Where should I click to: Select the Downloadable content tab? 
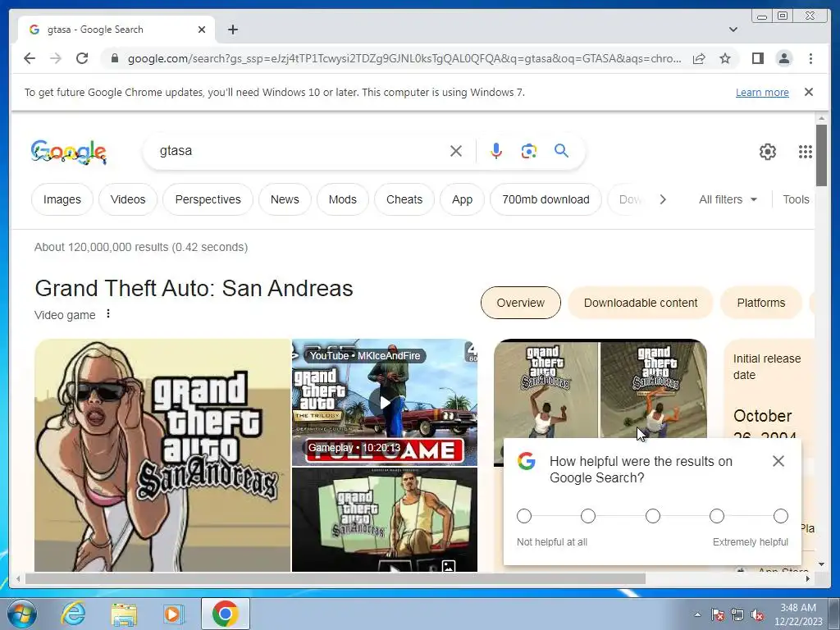[640, 303]
